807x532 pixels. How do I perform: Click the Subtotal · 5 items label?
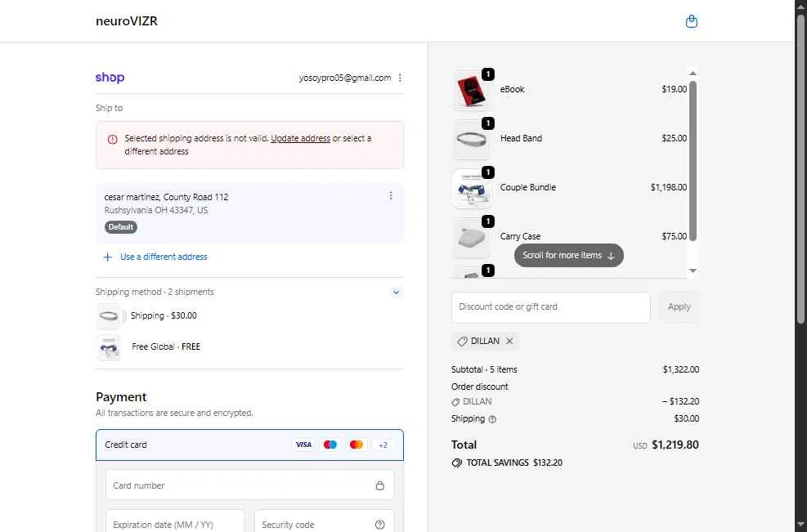pos(484,369)
